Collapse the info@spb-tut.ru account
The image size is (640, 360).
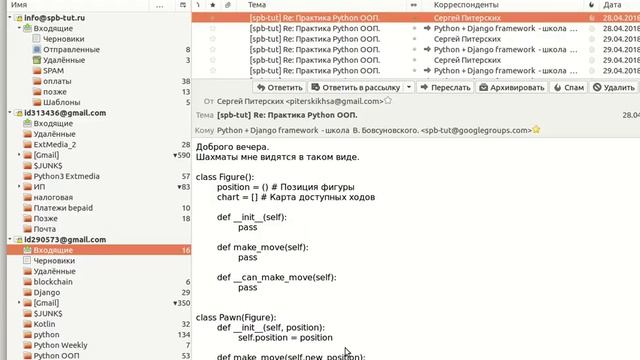click(10, 18)
